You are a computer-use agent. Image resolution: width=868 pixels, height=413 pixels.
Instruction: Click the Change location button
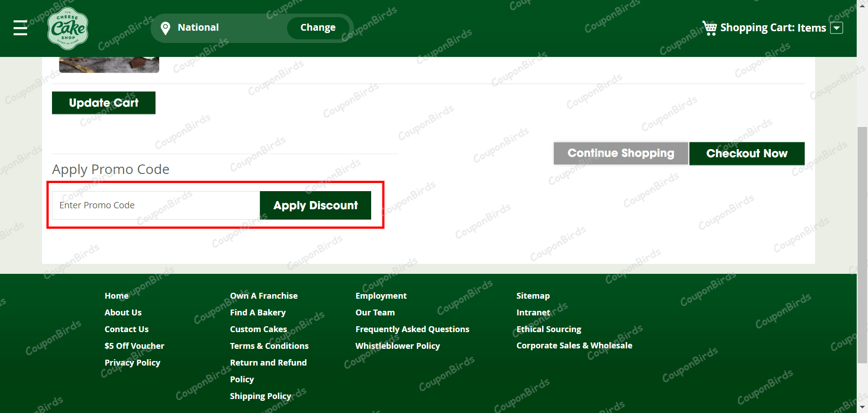[x=318, y=28]
